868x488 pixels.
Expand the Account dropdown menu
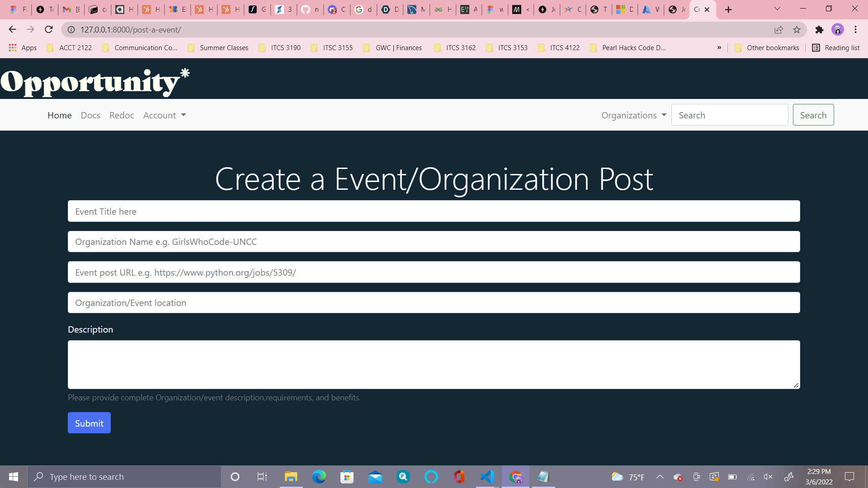[164, 115]
